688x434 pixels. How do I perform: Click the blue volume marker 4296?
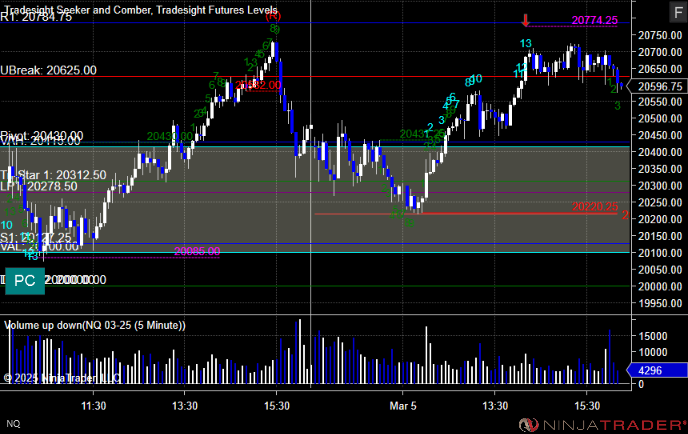[657, 370]
